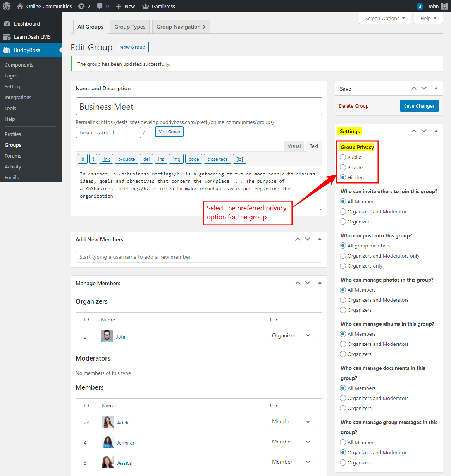Choose Organizers only for group posting
The height and width of the screenshot is (476, 451).
(x=343, y=266)
